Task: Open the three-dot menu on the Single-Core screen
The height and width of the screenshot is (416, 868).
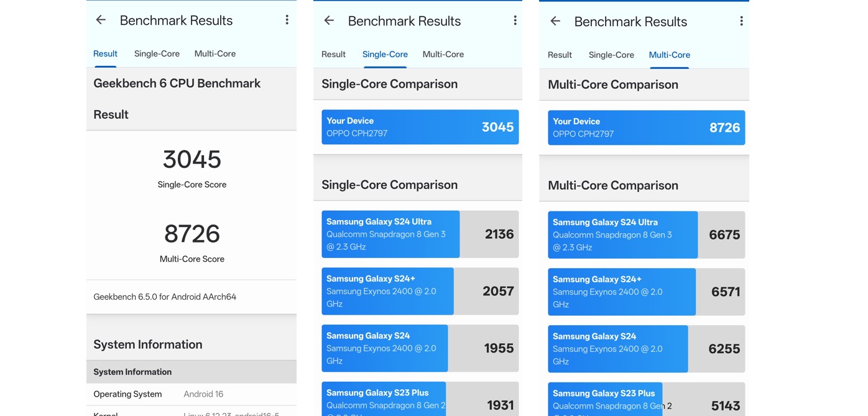Action: tap(515, 21)
